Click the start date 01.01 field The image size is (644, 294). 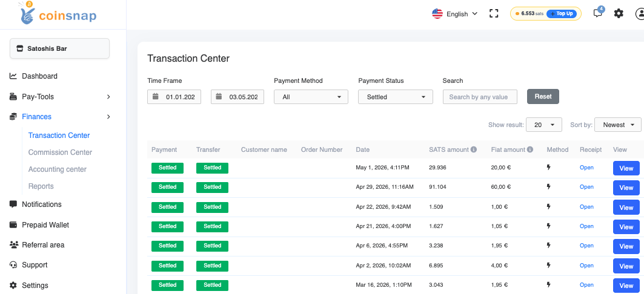point(174,97)
